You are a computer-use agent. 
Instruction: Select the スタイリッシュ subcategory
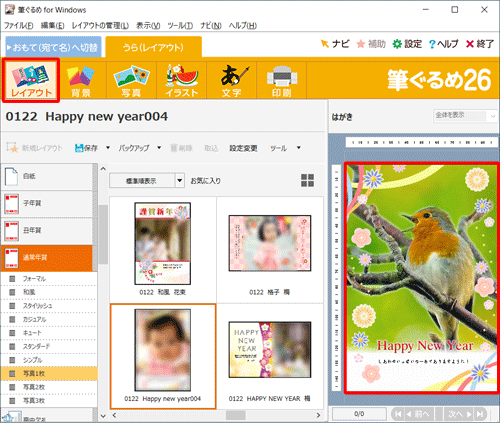pos(49,306)
